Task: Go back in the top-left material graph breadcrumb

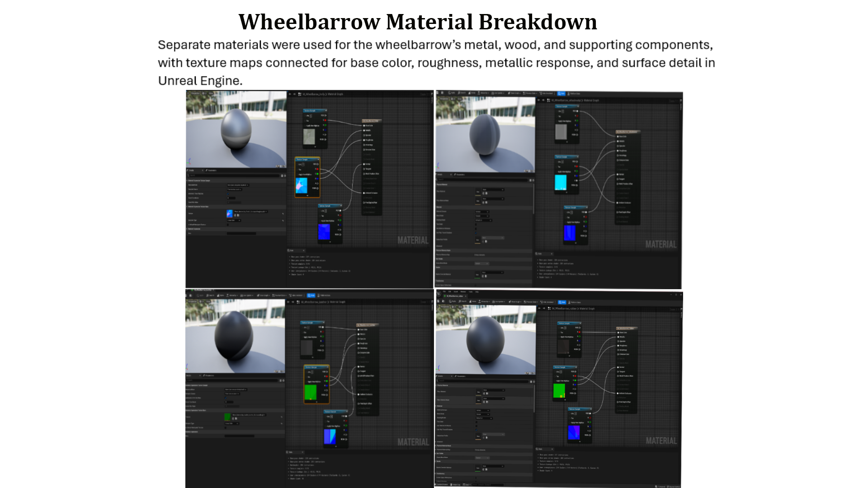Action: [290, 94]
